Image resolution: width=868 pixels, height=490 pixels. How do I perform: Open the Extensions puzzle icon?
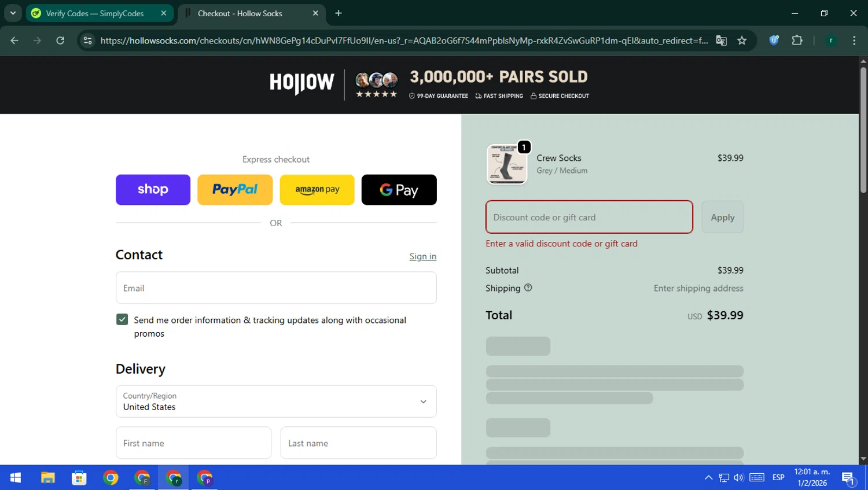797,40
